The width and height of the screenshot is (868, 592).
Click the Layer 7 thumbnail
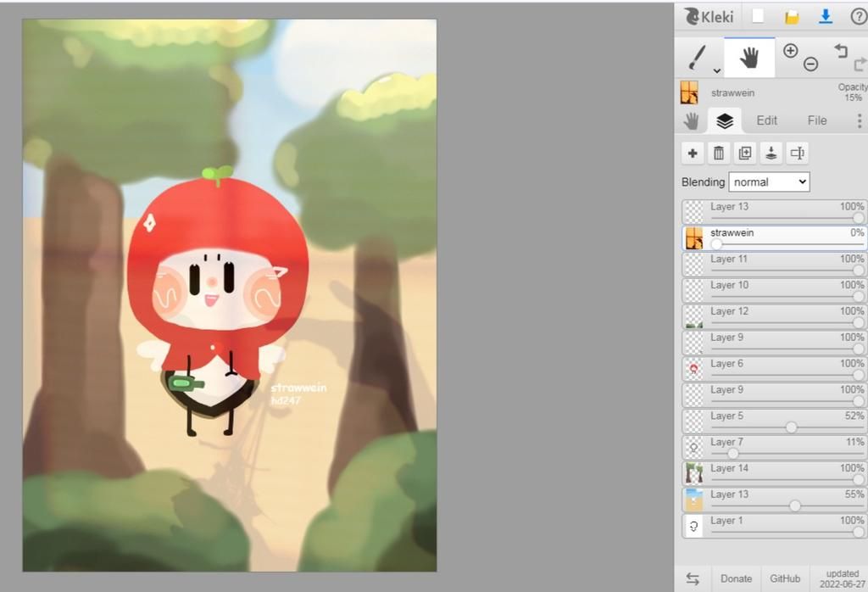click(694, 448)
